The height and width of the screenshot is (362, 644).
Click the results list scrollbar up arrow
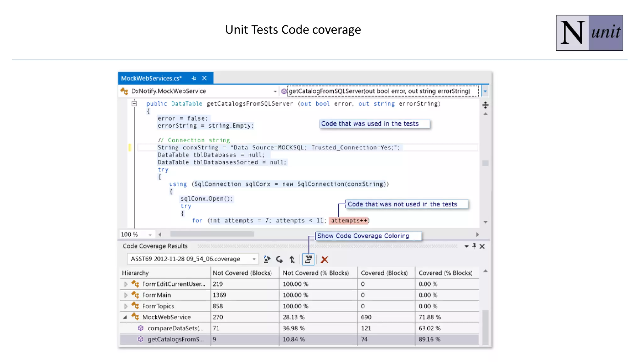coord(485,271)
